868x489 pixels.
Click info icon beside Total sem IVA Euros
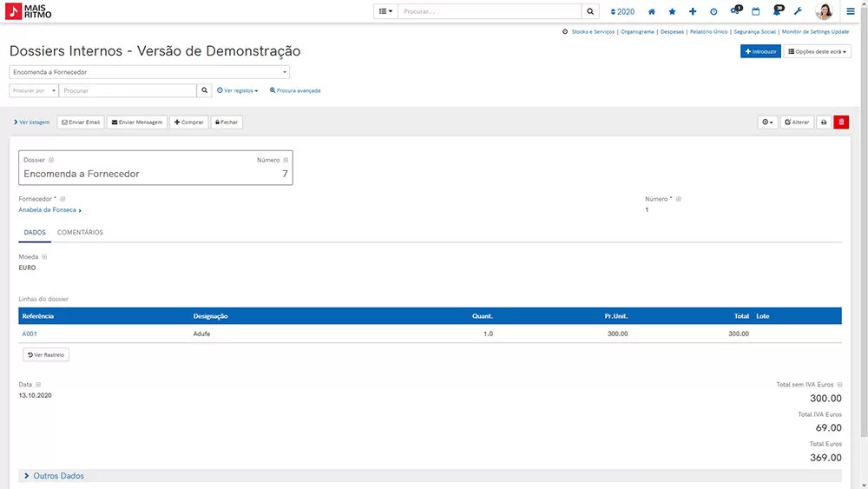coord(839,384)
